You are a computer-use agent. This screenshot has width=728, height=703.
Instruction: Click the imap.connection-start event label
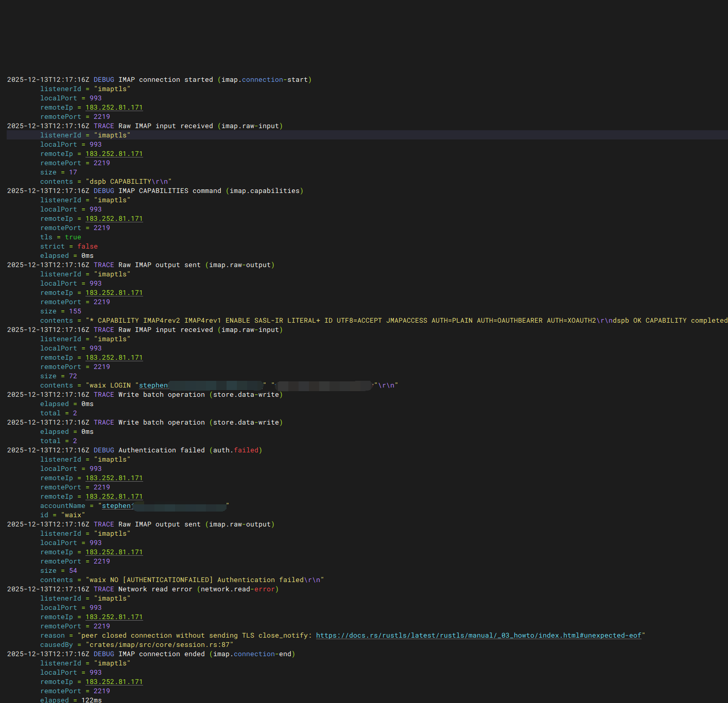[x=265, y=79]
